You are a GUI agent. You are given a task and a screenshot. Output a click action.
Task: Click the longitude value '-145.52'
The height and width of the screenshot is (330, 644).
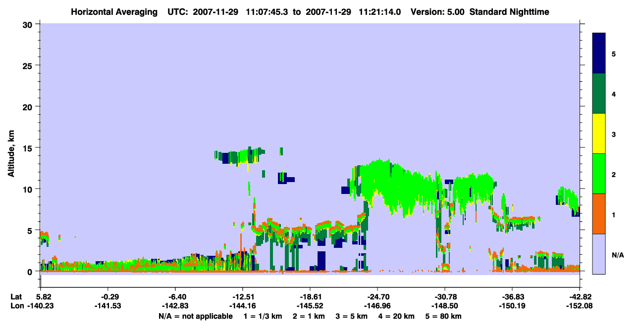click(310, 306)
